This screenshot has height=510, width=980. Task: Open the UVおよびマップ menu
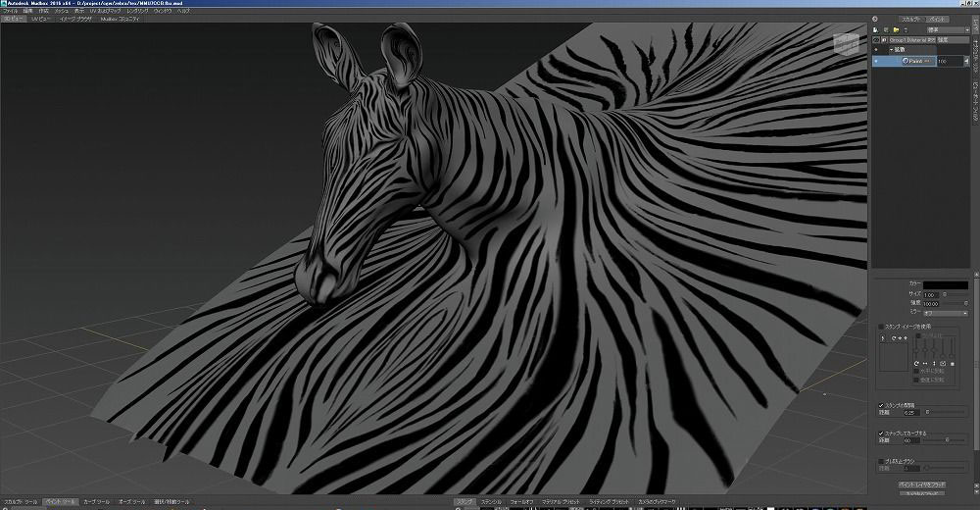tap(105, 11)
